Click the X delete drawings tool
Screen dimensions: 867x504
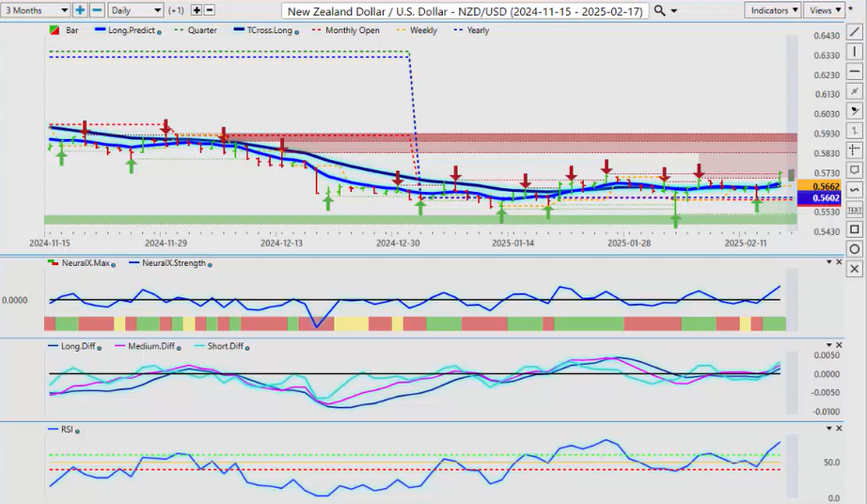tap(854, 269)
